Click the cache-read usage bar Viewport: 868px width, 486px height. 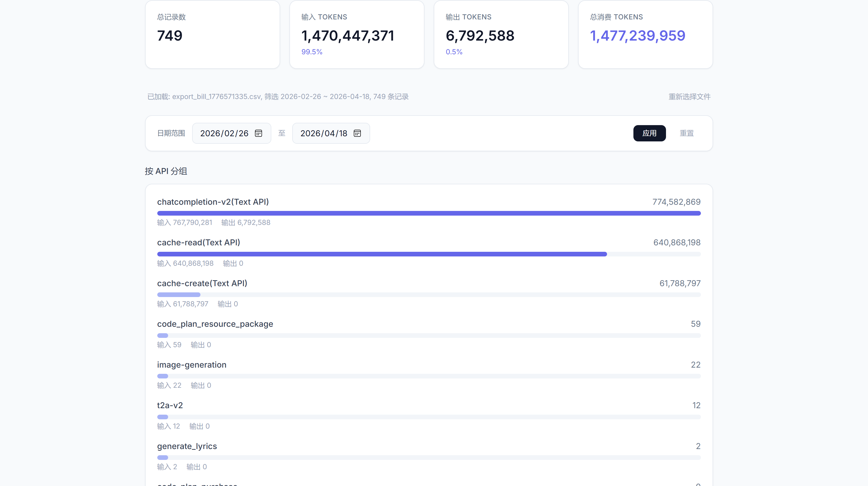[429, 254]
